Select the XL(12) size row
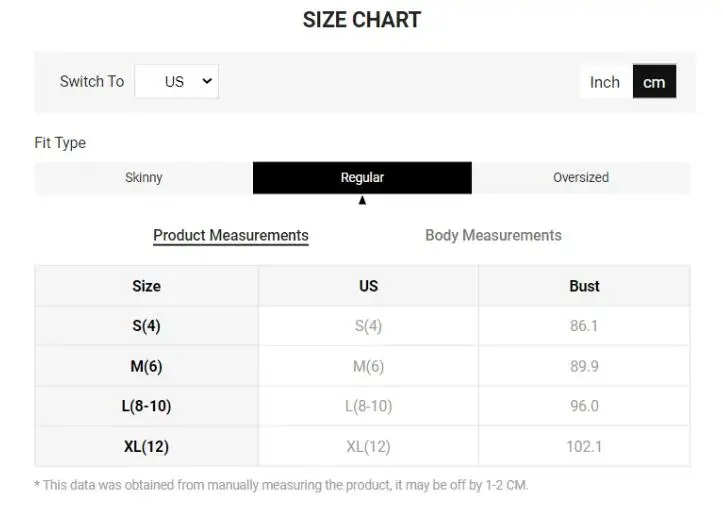Image resolution: width=723 pixels, height=518 pixels. pyautogui.click(x=146, y=446)
